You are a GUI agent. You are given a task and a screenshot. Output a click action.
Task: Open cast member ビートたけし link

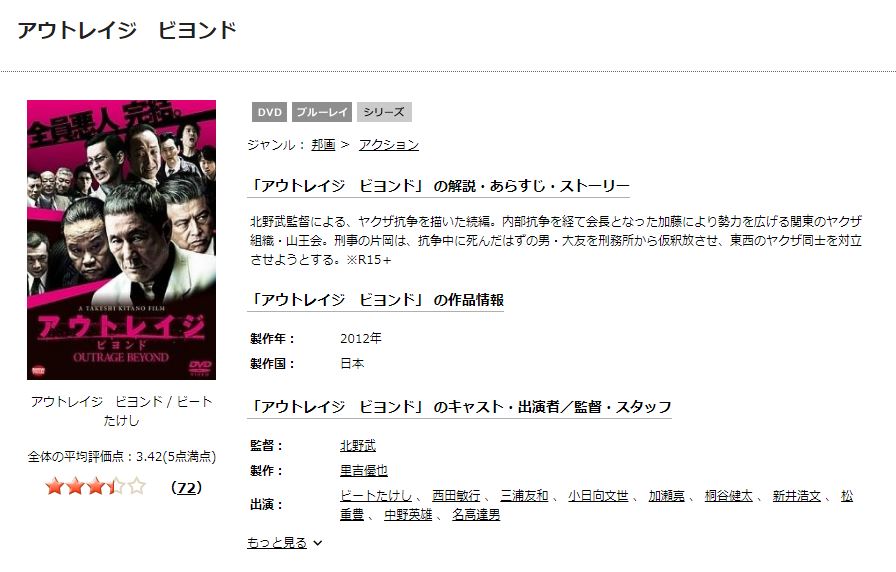[375, 496]
